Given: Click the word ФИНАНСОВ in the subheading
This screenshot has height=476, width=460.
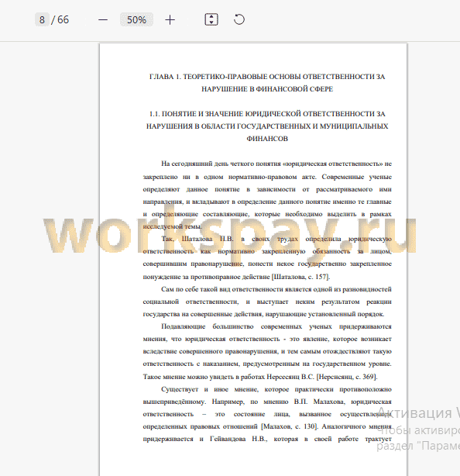Looking at the screenshot, I should click(267, 139).
